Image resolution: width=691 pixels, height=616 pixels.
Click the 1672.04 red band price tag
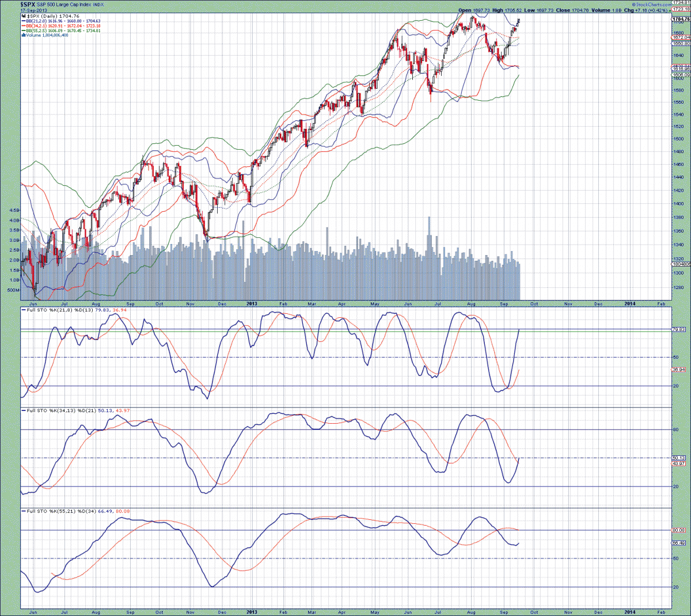(x=681, y=37)
